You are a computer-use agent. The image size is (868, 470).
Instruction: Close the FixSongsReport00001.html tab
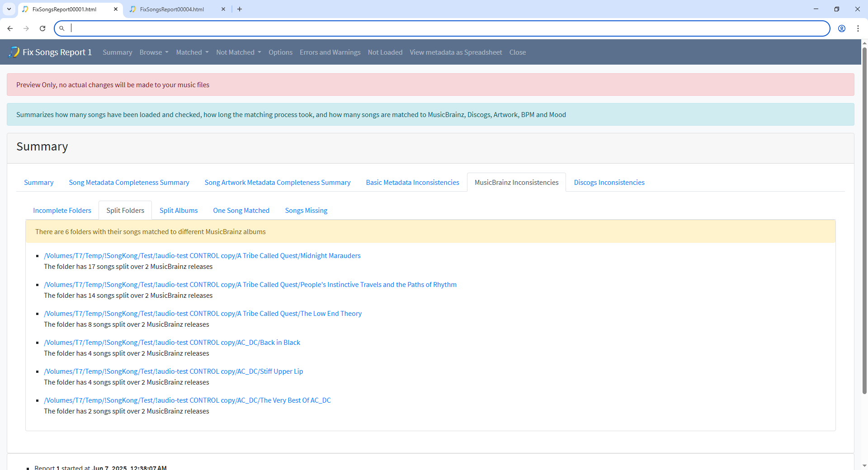click(116, 9)
